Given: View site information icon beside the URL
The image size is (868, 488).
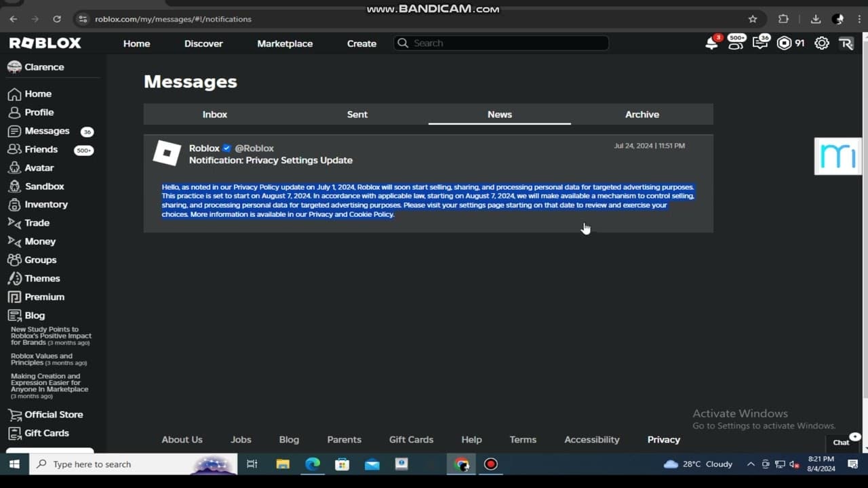Looking at the screenshot, I should click(x=83, y=19).
